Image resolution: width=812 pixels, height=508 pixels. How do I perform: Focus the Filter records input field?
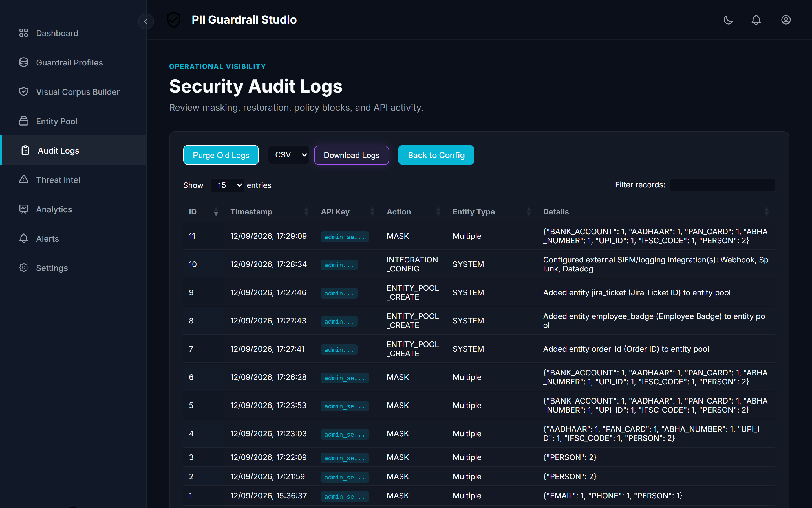722,185
